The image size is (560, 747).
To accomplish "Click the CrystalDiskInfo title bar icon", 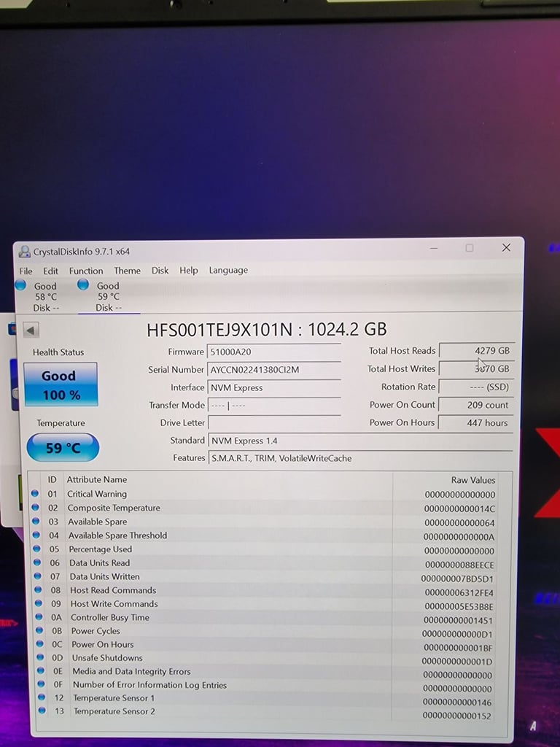I will tap(24, 252).
